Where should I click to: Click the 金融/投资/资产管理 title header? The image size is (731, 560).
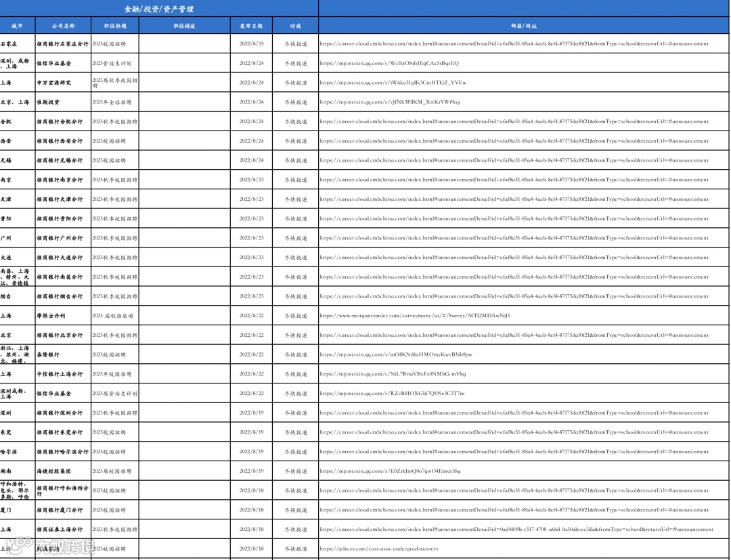coord(159,9)
